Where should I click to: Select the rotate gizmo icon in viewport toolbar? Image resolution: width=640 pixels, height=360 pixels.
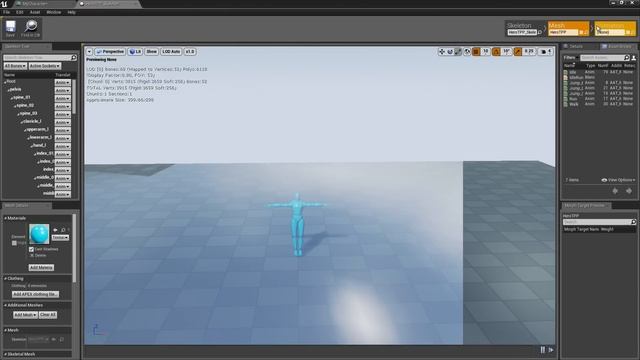click(x=450, y=52)
